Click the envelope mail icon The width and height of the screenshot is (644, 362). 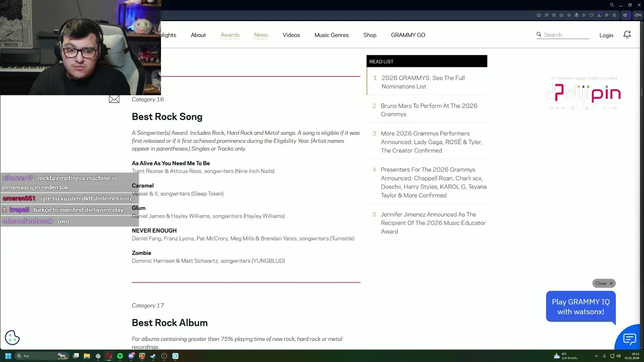pyautogui.click(x=114, y=100)
